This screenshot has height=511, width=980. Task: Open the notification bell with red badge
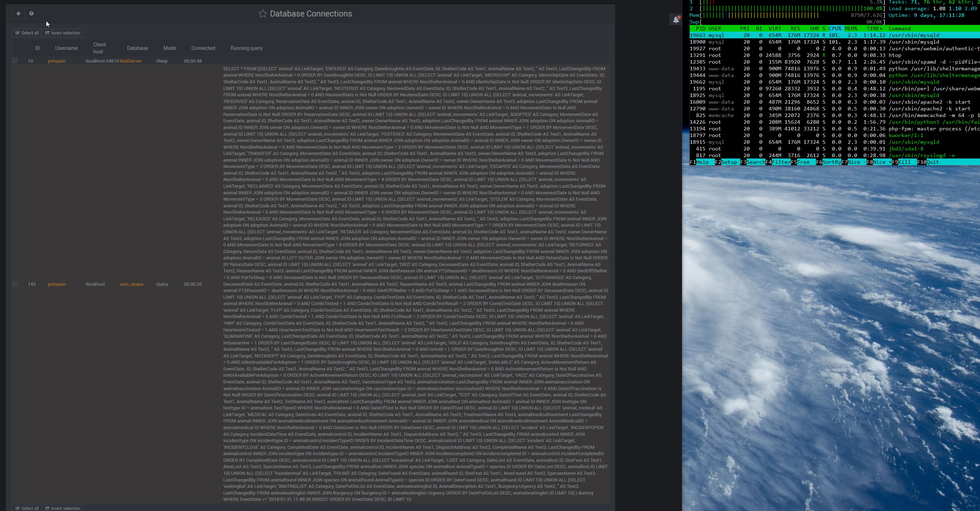[676, 19]
